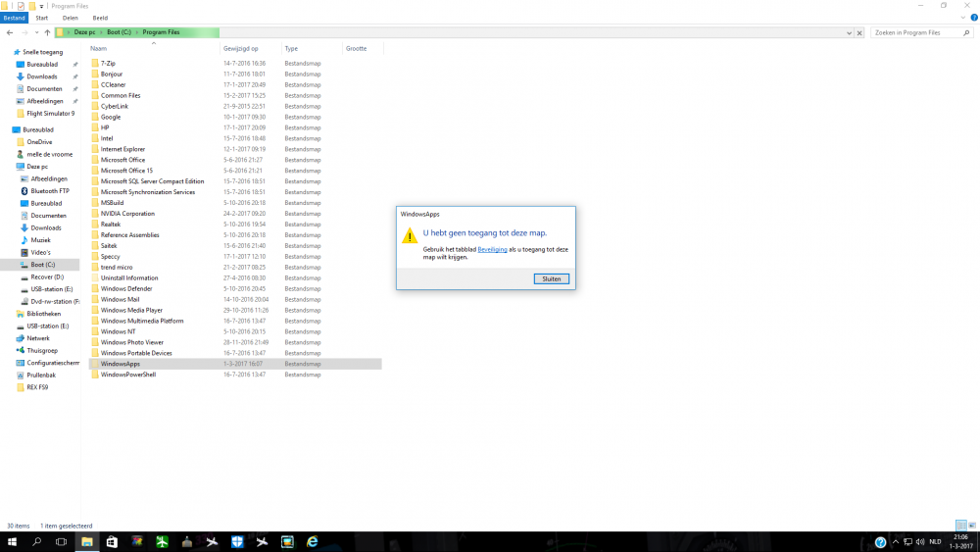980x552 pixels.
Task: Select OneDrive in the navigation pane
Action: pyautogui.click(x=39, y=142)
